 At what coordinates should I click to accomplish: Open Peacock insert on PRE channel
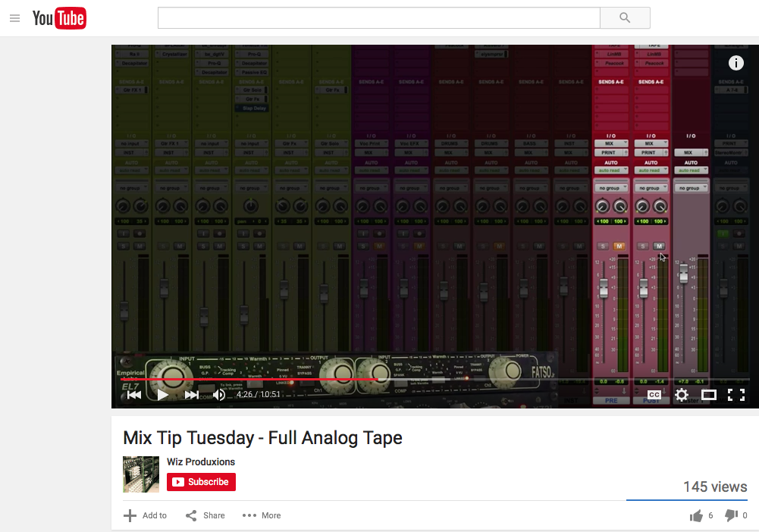point(611,64)
